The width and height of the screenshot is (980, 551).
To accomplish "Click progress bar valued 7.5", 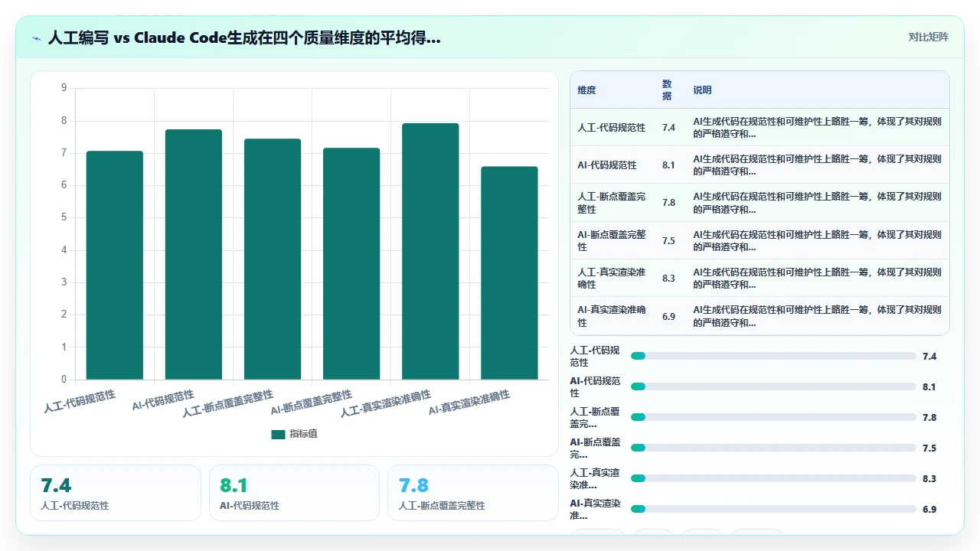I will click(773, 448).
